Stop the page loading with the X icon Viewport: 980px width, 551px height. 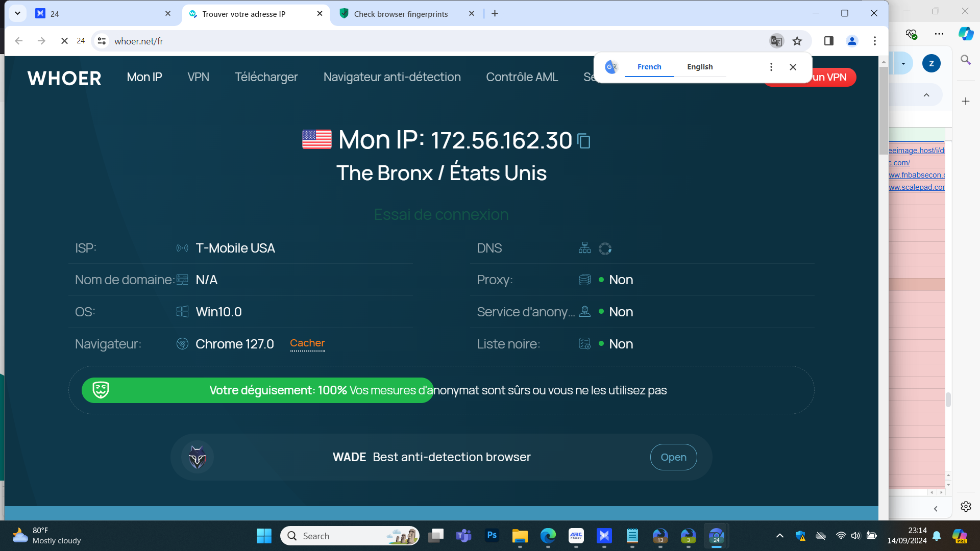point(64,41)
